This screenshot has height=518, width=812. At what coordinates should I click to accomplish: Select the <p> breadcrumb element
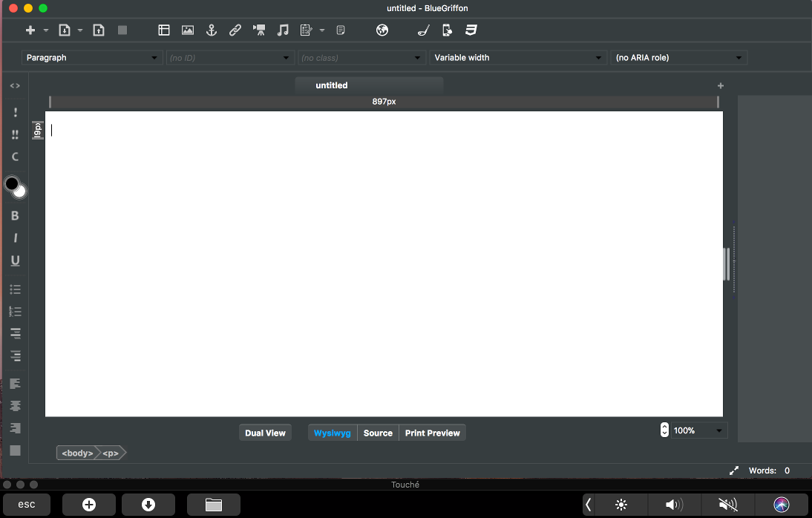pos(111,453)
